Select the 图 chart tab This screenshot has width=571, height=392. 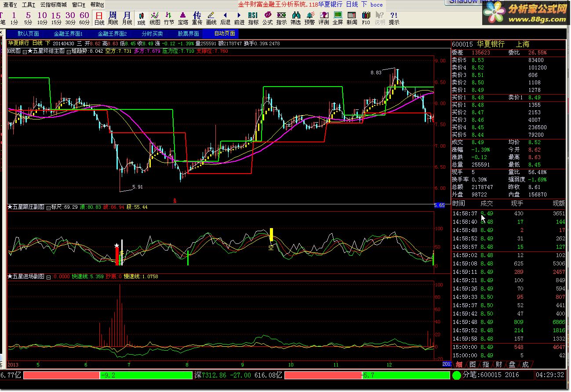point(472,364)
